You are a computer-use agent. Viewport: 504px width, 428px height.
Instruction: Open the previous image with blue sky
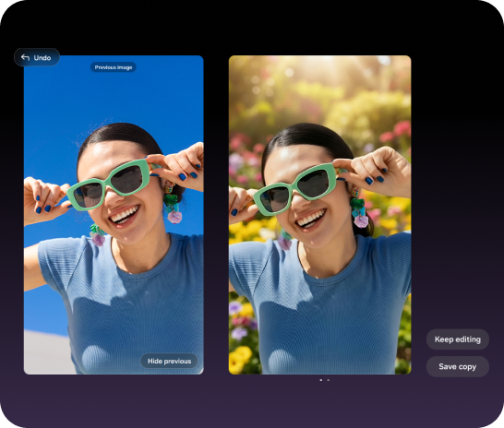click(114, 215)
